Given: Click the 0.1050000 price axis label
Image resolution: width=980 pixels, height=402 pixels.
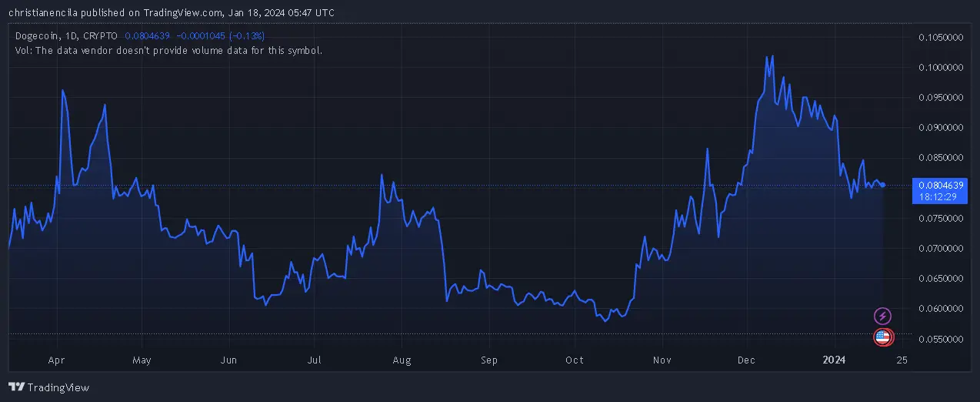Looking at the screenshot, I should click(x=942, y=37).
